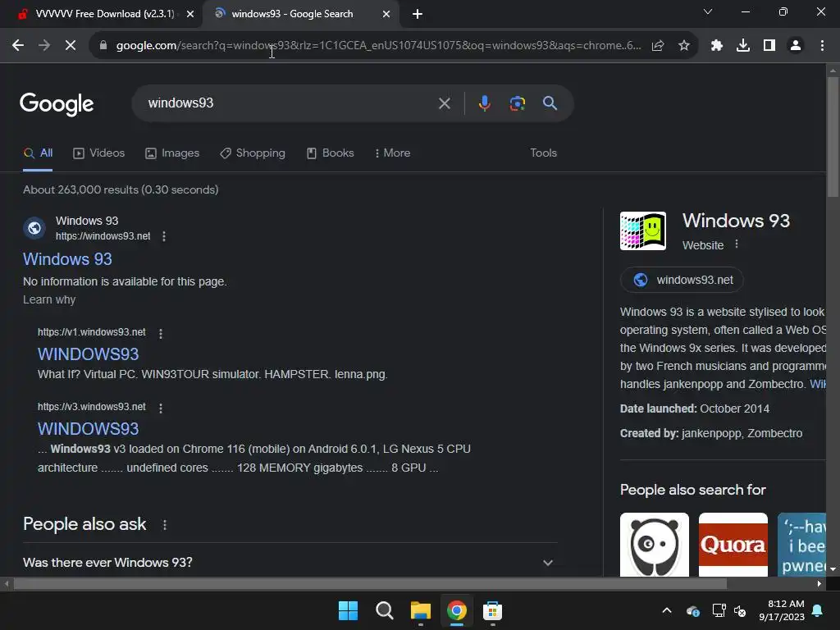The image size is (840, 630).
Task: Expand 'Was there ever Windows 93?' question
Action: tap(290, 563)
